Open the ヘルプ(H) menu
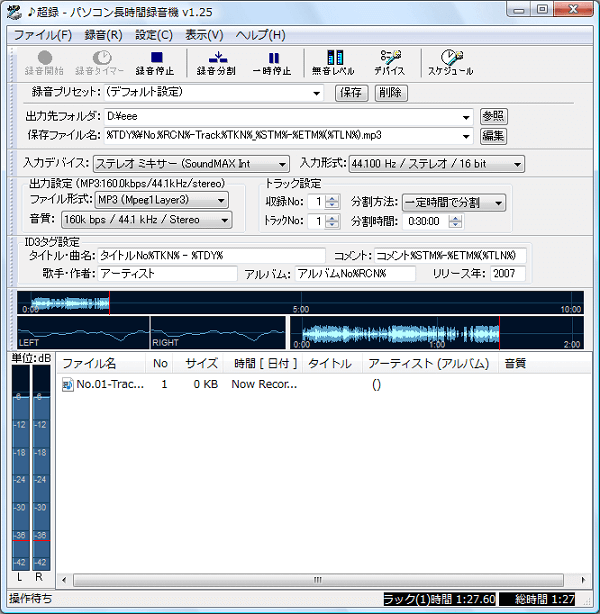 (260, 35)
